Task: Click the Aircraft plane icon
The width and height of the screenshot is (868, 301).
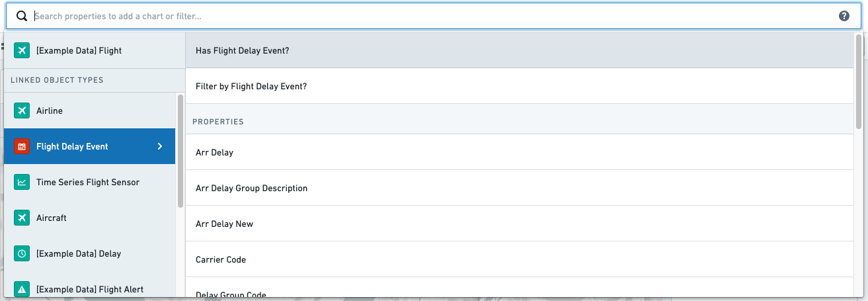Action: coord(22,218)
